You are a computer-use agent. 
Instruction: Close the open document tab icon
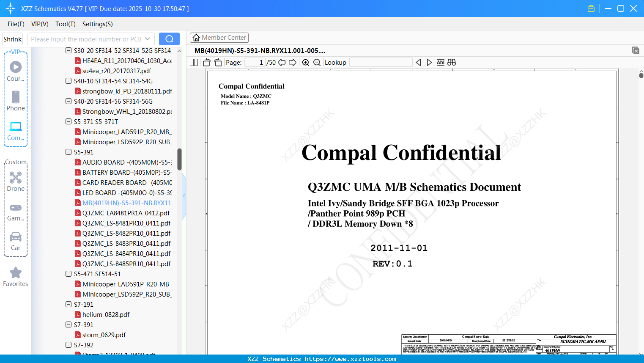click(636, 50)
